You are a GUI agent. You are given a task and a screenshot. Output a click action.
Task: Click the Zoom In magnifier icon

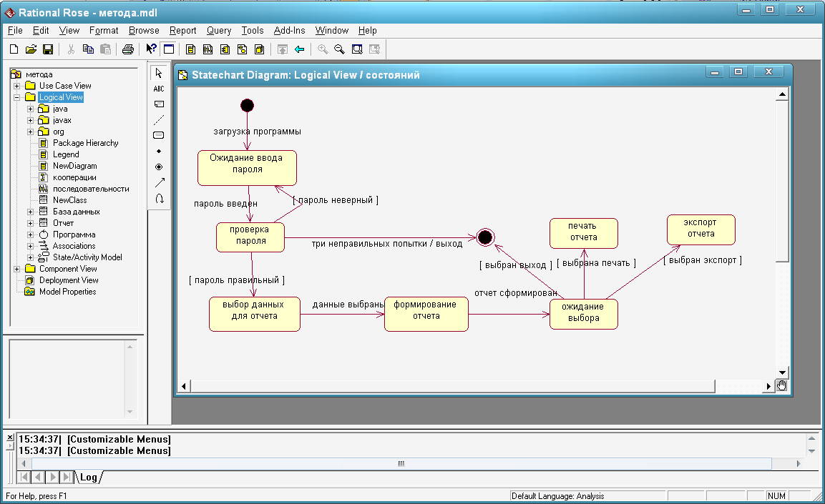[x=323, y=49]
